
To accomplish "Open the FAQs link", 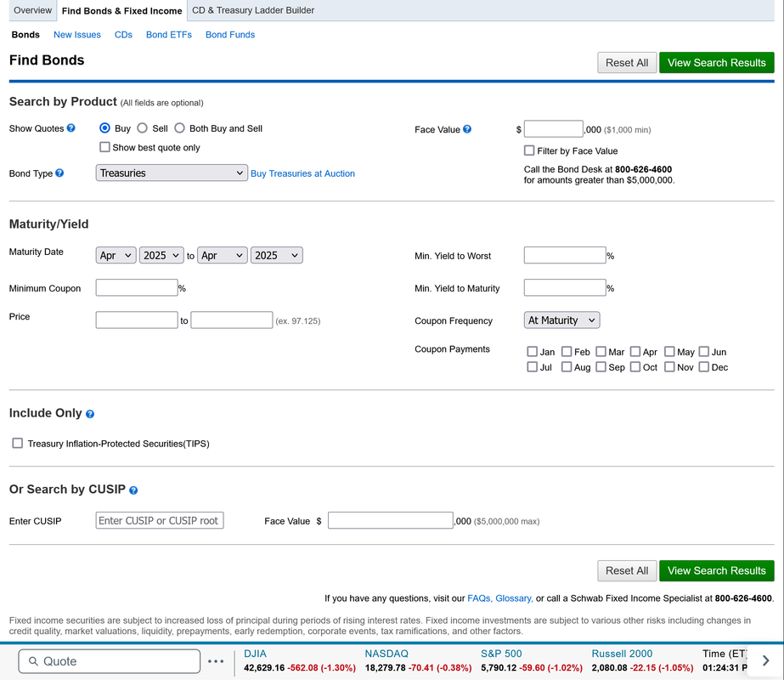I will (480, 598).
